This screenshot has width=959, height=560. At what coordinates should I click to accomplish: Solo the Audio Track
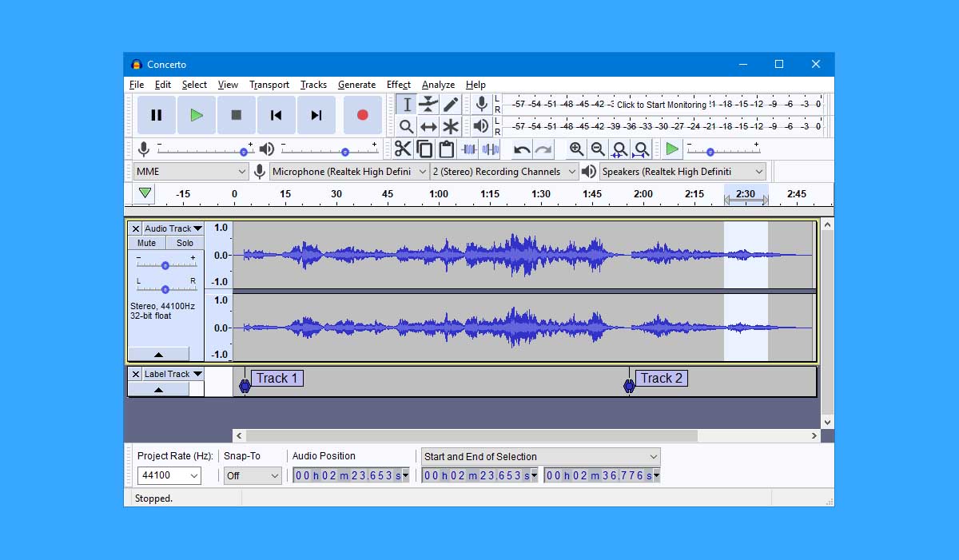point(185,243)
